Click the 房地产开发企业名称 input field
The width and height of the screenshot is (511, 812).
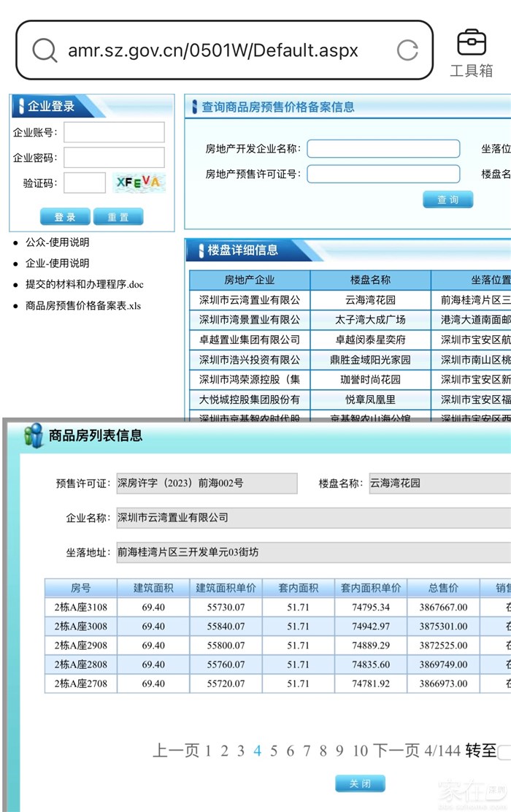click(x=383, y=149)
